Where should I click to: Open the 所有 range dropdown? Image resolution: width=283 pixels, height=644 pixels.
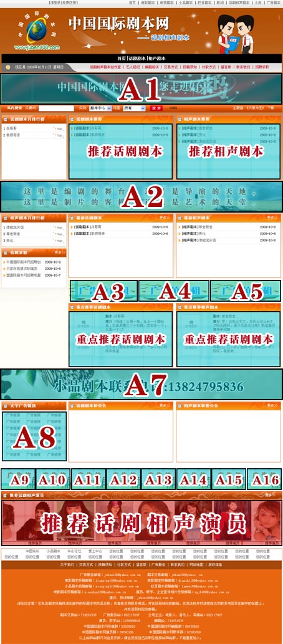tap(134, 108)
